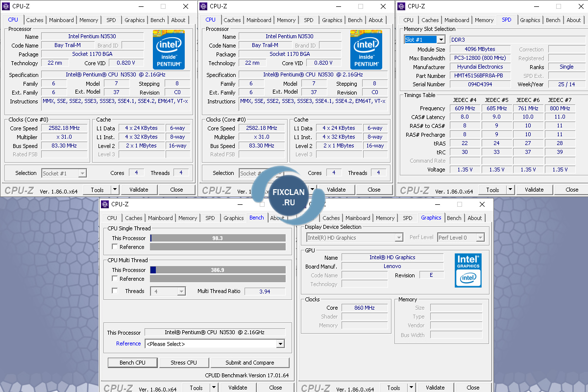Click Board Manuf. value Lenovo

(392, 266)
